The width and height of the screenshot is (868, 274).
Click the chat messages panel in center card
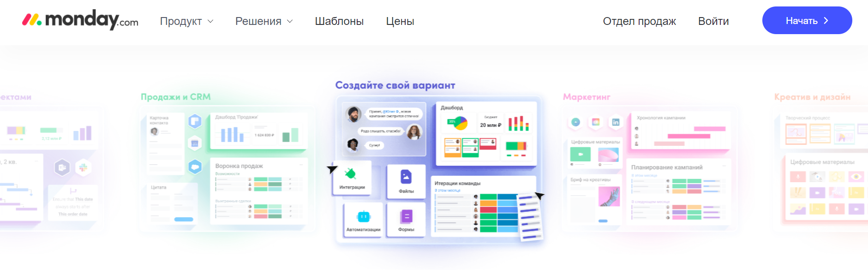point(384,129)
